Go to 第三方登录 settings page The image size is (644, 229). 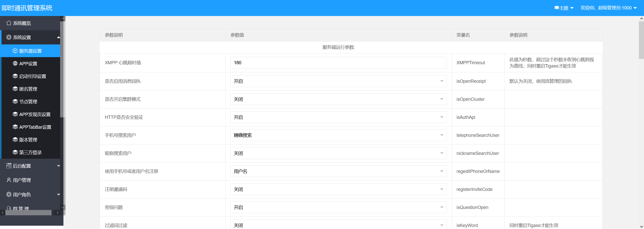pos(31,152)
